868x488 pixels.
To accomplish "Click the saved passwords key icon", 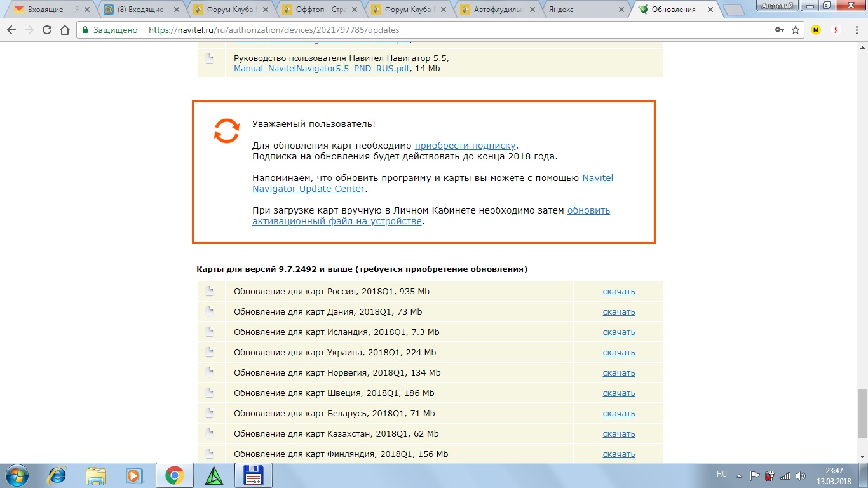I will pos(780,30).
